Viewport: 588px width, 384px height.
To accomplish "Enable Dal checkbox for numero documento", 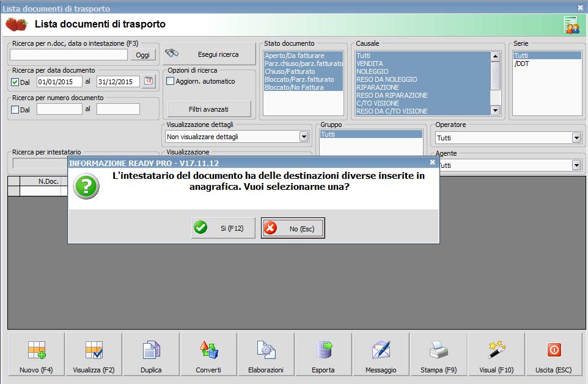I will pyautogui.click(x=15, y=110).
